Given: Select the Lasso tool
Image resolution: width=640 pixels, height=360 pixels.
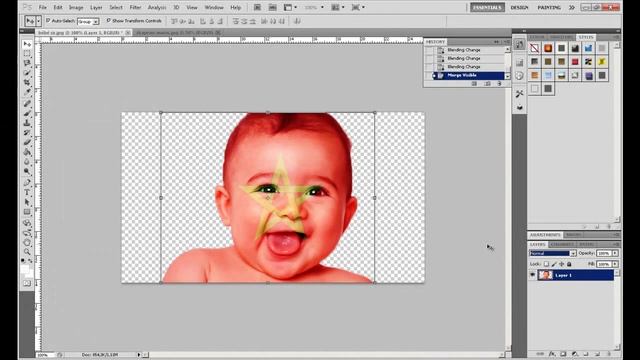Looking at the screenshot, I should pyautogui.click(x=27, y=63).
